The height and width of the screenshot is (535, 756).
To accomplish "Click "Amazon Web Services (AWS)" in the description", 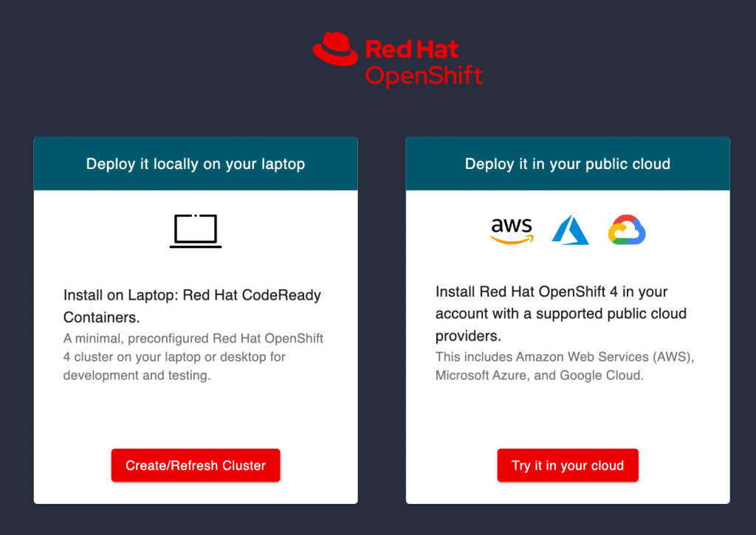I will [605, 357].
